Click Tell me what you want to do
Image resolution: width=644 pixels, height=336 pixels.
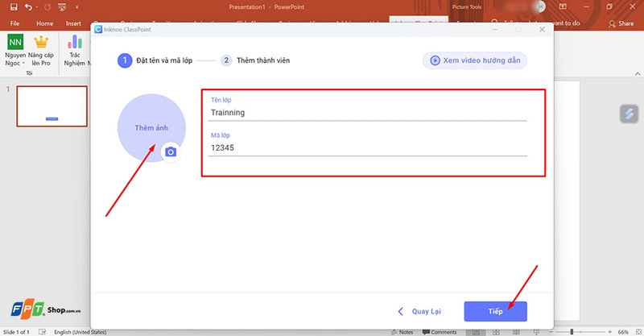[x=536, y=23]
